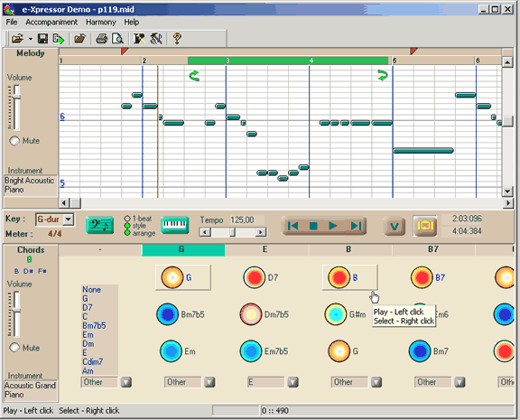Select the B7 chord column header
Screen dimensions: 520x420
433,249
